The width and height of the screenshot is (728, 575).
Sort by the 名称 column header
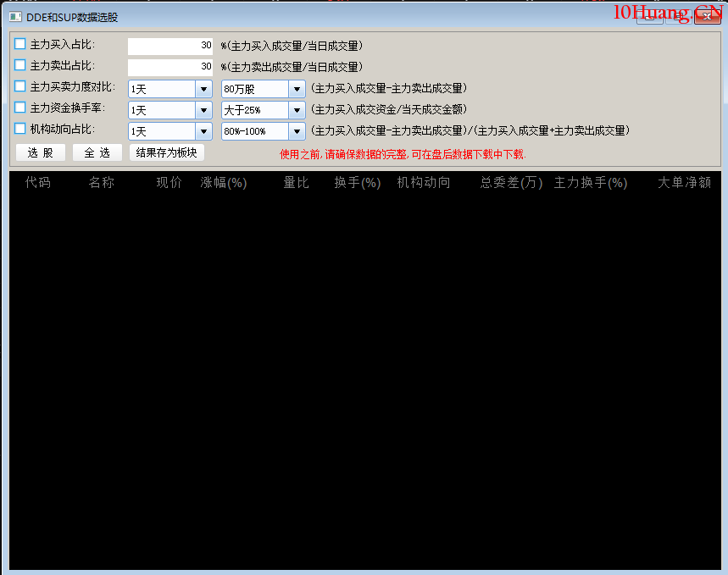102,182
